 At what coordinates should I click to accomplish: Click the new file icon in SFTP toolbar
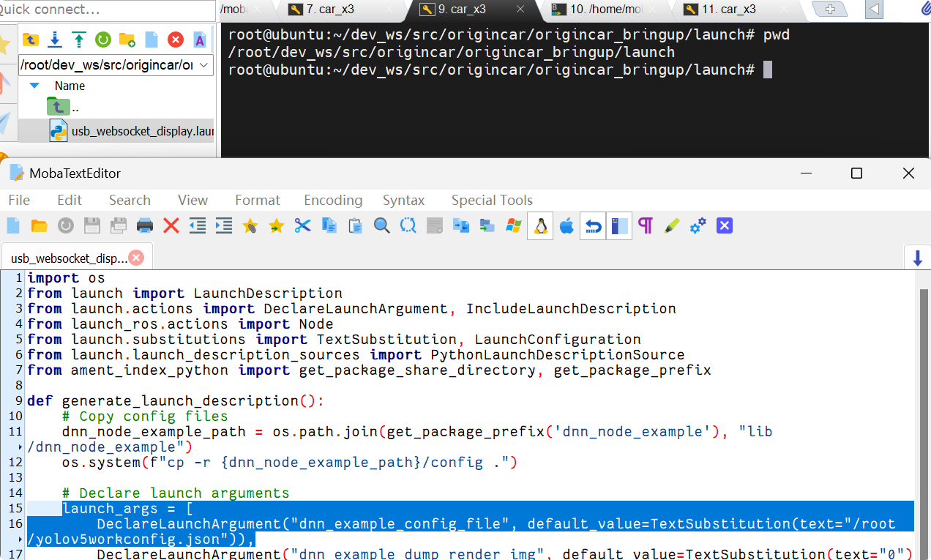[x=152, y=40]
